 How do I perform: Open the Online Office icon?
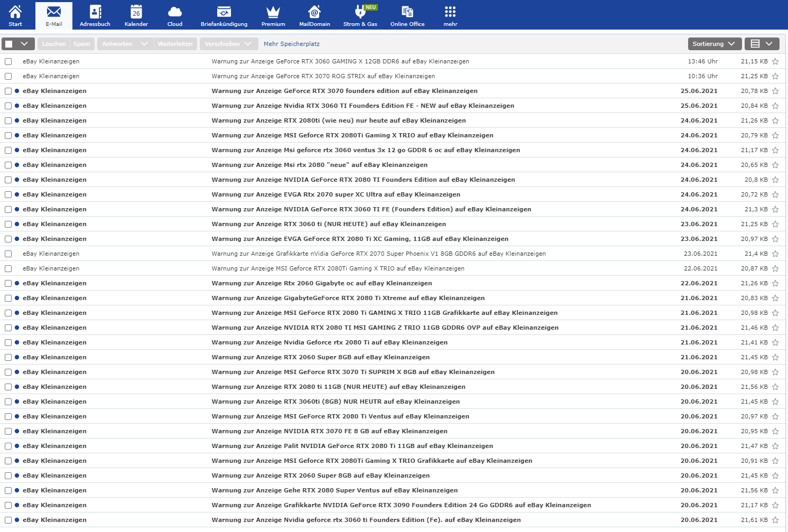pyautogui.click(x=407, y=12)
